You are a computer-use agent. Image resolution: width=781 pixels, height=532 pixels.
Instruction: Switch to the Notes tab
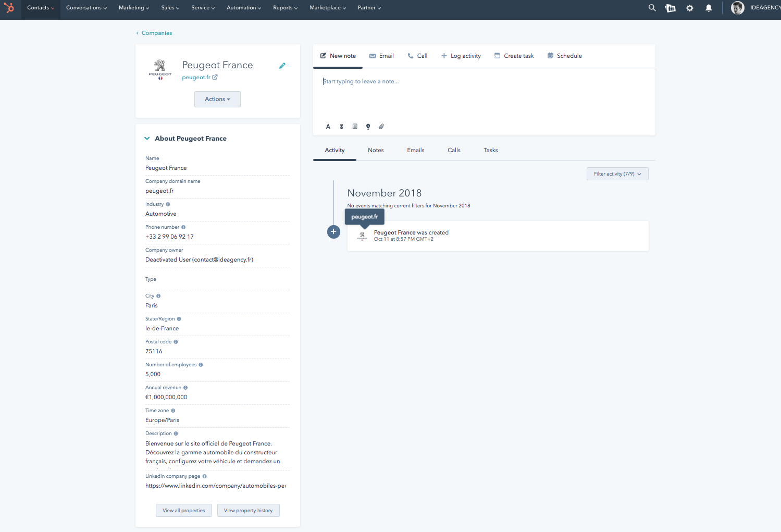click(x=376, y=150)
